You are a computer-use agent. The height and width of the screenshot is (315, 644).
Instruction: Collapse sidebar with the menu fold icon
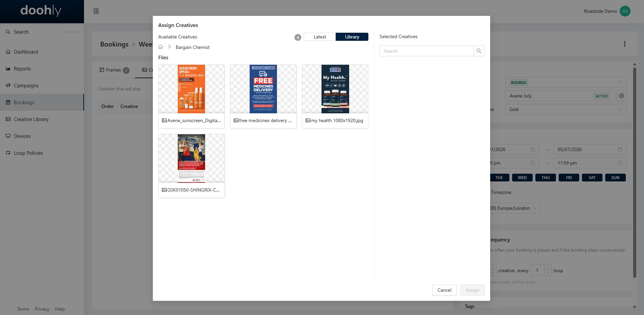(x=96, y=11)
